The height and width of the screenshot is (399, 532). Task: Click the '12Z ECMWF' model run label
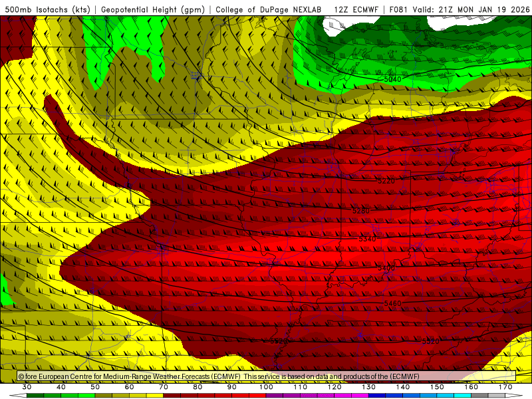[356, 9]
